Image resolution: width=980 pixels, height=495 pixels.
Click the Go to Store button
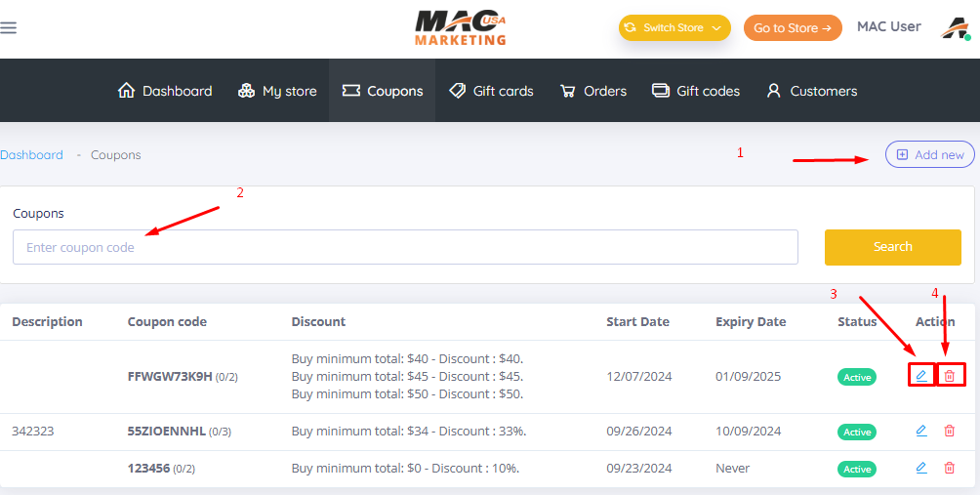[792, 28]
